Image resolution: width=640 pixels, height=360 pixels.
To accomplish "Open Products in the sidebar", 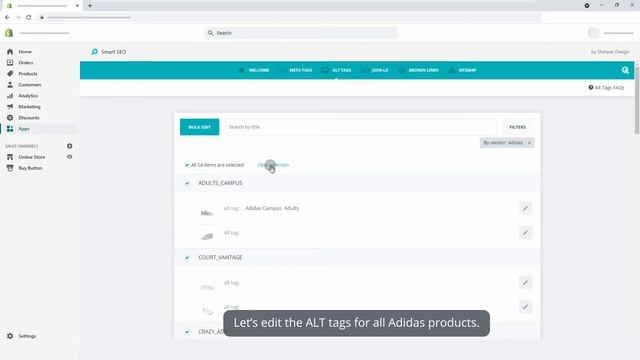I will pos(27,74).
